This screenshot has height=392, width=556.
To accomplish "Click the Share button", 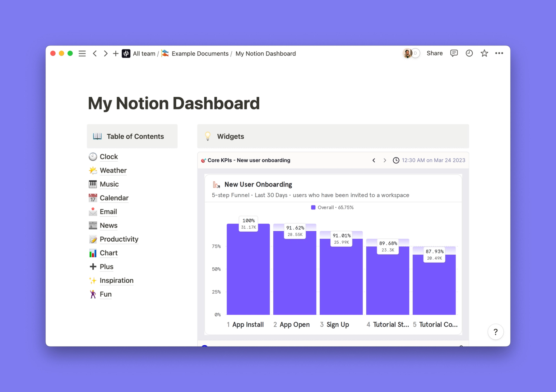I will [434, 53].
